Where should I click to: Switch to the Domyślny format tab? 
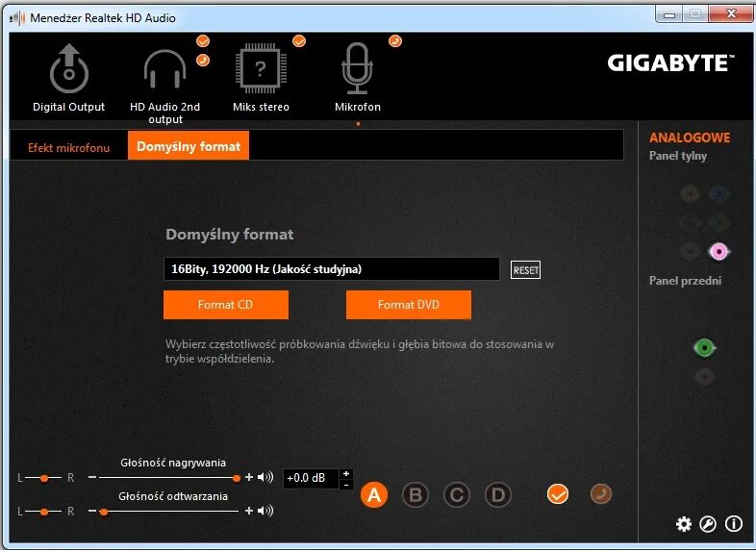(189, 146)
